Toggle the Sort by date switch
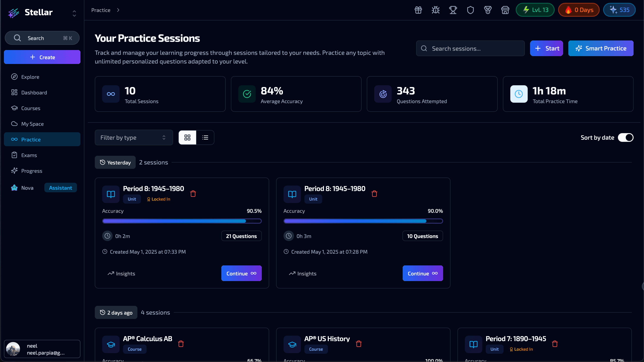644x362 pixels. click(626, 137)
